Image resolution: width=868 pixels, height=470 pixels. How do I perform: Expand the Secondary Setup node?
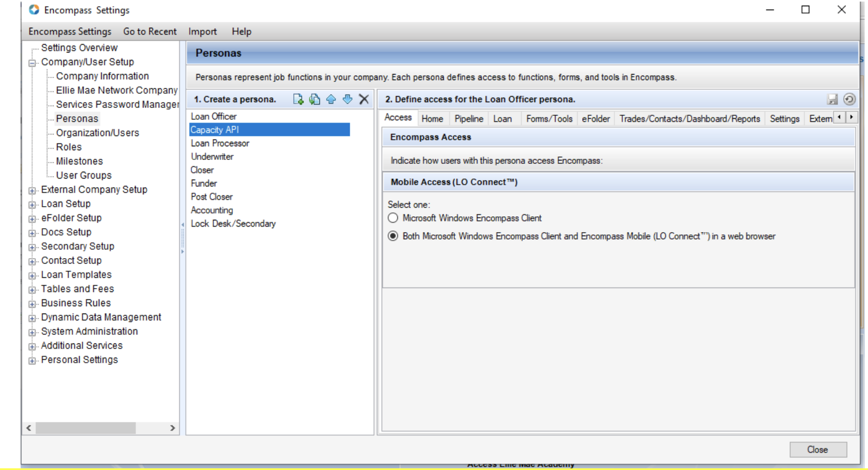[32, 247]
